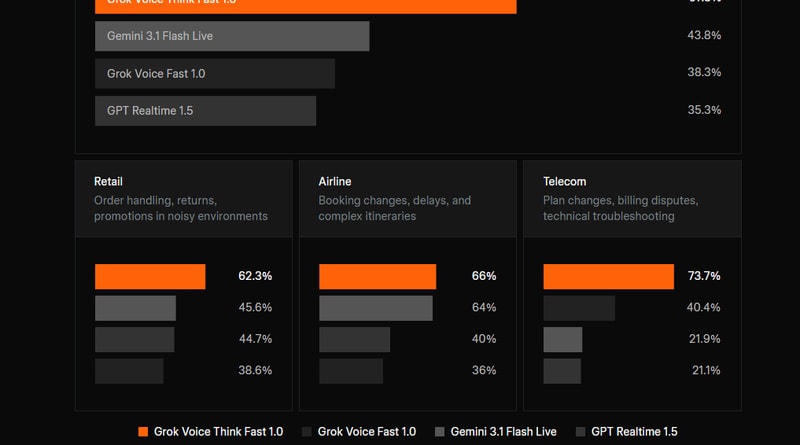Click the Retail card heading
This screenshot has width=800, height=445.
[x=108, y=182]
